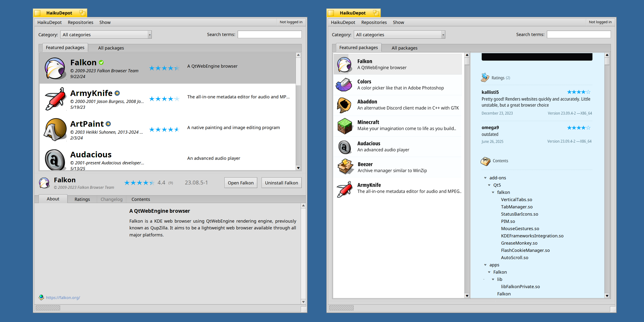Image resolution: width=644 pixels, height=322 pixels.
Task: Click scroll down arrow of right details pane
Action: 607,295
